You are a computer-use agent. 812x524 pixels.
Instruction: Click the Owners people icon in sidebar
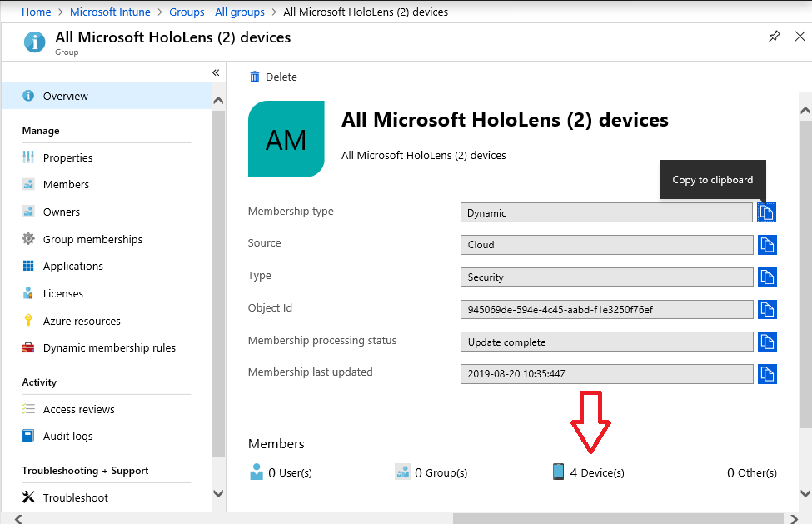coord(28,212)
